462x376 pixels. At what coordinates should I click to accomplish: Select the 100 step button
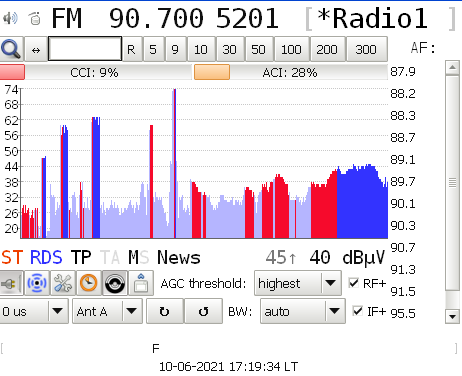pyautogui.click(x=291, y=49)
